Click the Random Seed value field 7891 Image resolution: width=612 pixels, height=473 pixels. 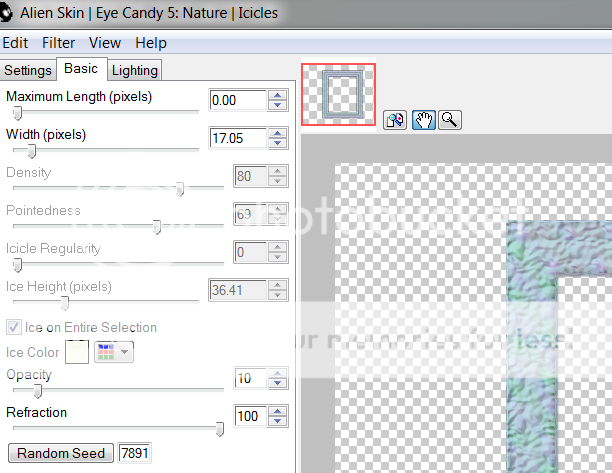click(135, 453)
